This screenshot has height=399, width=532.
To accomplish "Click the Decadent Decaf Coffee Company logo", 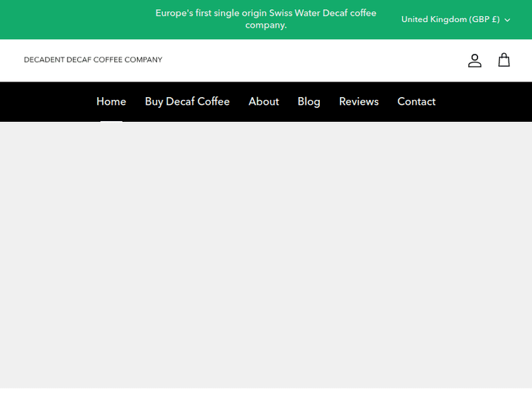I will click(93, 60).
